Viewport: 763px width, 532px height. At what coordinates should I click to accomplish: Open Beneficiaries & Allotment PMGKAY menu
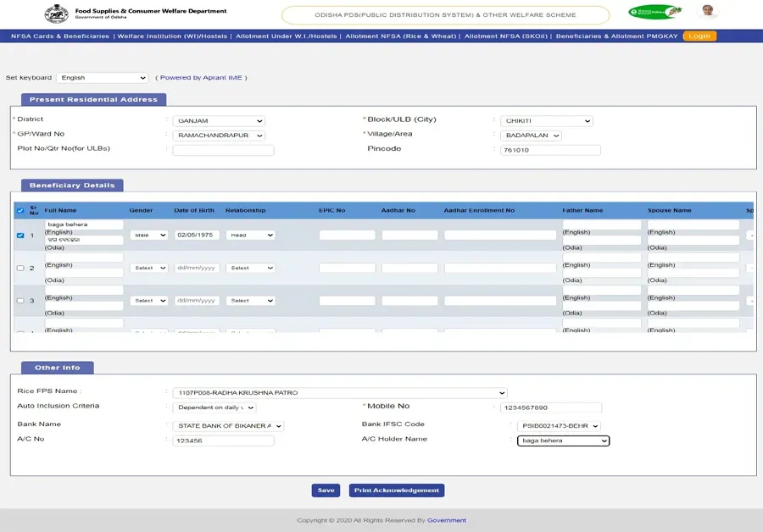(x=616, y=36)
